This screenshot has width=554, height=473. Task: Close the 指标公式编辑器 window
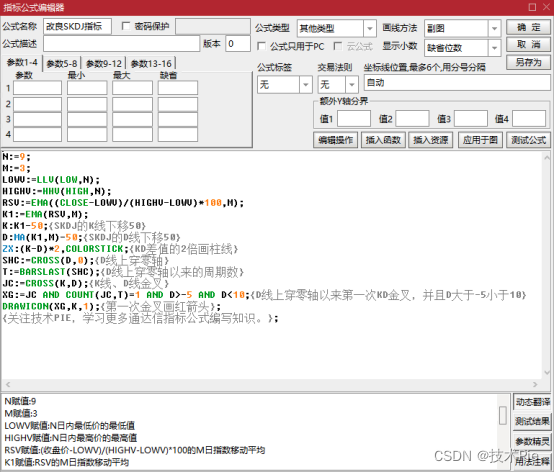click(546, 7)
